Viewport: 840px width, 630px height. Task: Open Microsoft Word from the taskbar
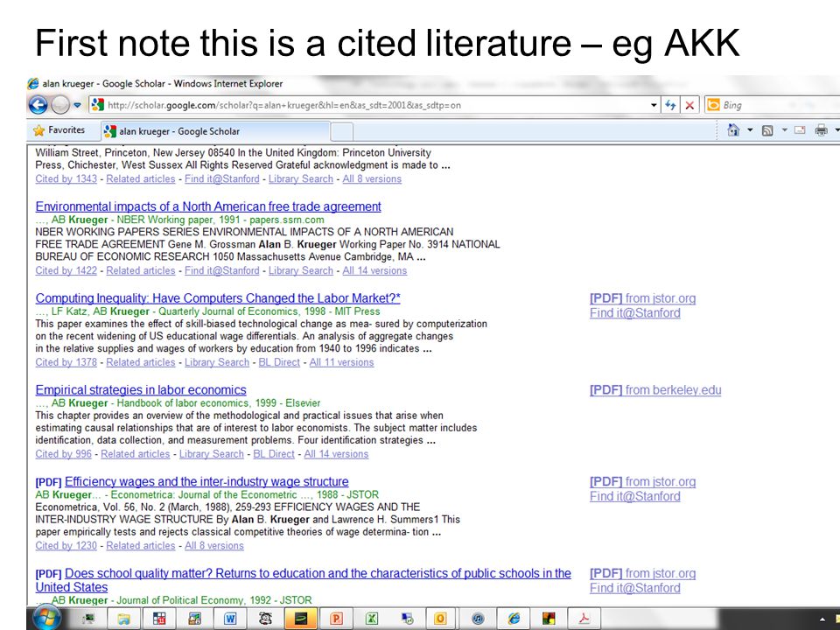point(230,619)
